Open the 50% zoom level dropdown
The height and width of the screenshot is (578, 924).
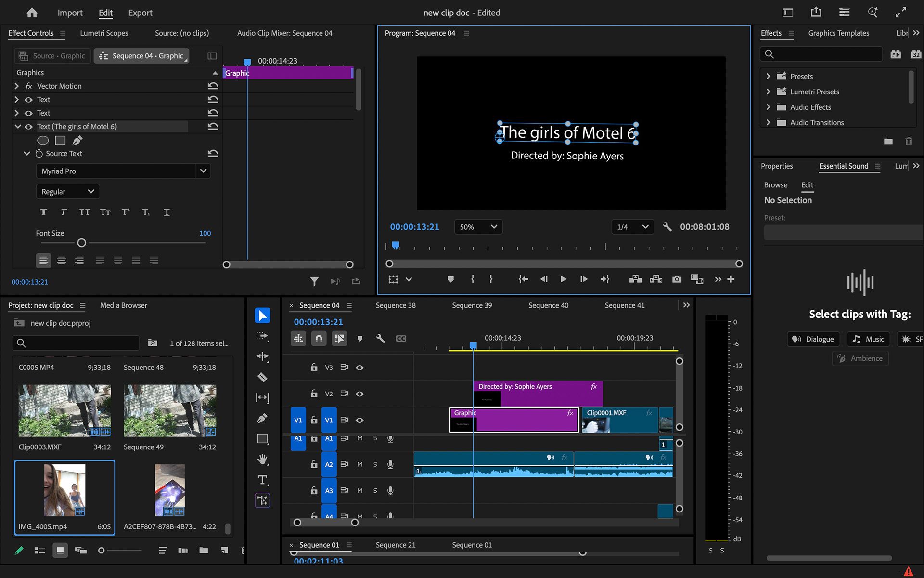point(478,227)
